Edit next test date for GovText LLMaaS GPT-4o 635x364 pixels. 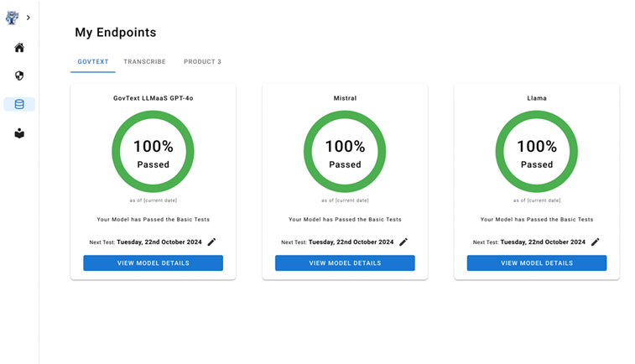point(212,242)
